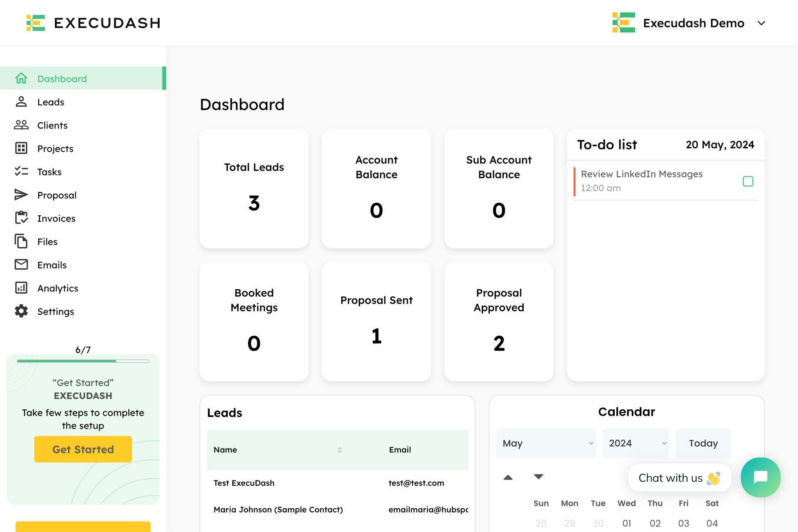
Task: Sort leads by Name column arrows
Action: pos(340,450)
